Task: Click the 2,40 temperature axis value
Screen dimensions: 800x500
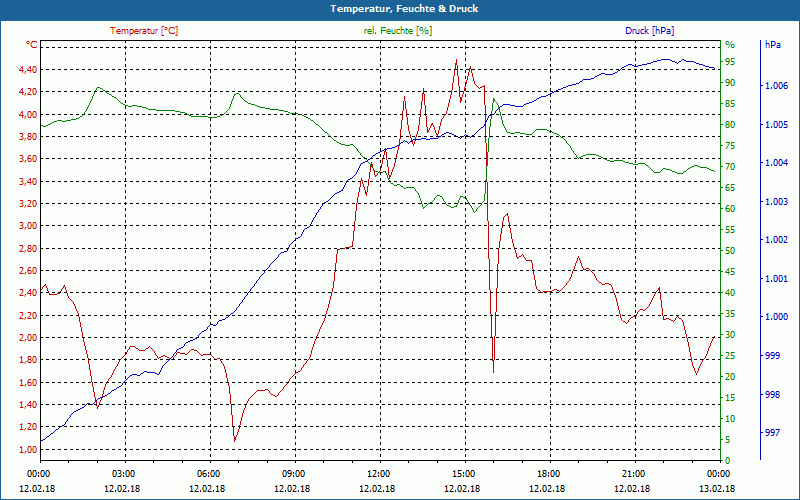Action: coord(28,293)
